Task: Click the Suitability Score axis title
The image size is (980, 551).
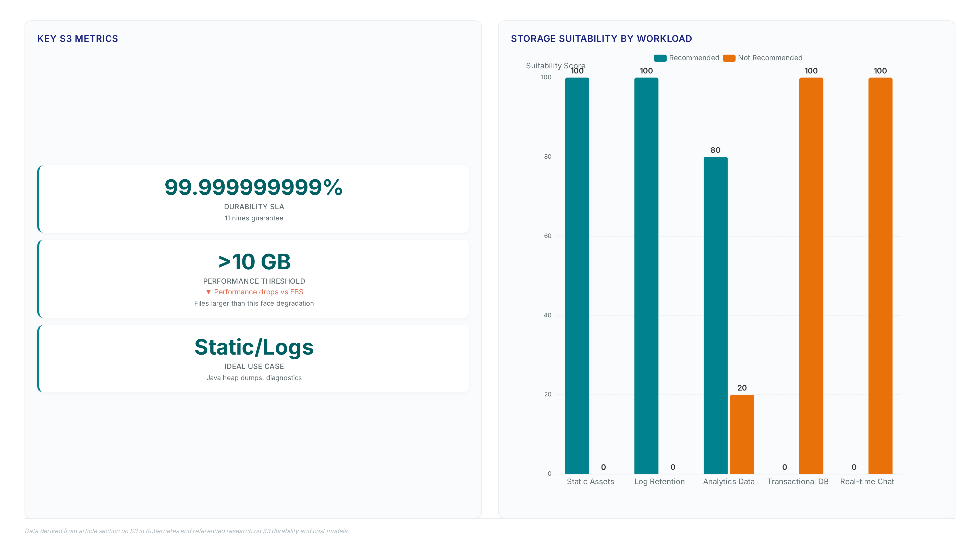Action: (x=555, y=66)
